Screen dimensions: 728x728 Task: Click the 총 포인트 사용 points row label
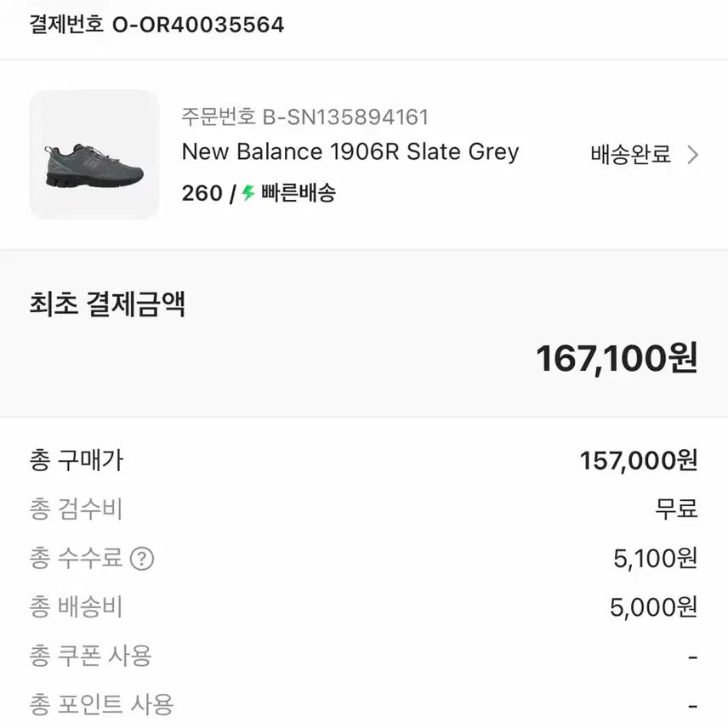coord(101,704)
